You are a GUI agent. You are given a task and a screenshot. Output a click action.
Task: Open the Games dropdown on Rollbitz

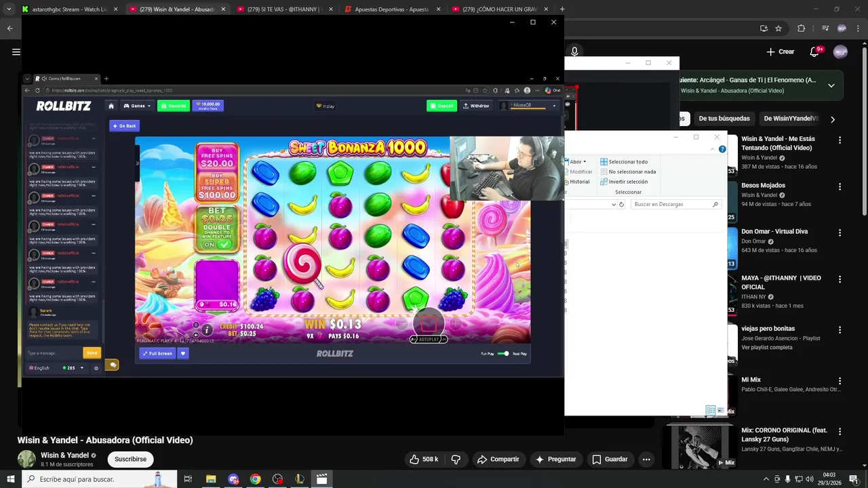click(137, 106)
